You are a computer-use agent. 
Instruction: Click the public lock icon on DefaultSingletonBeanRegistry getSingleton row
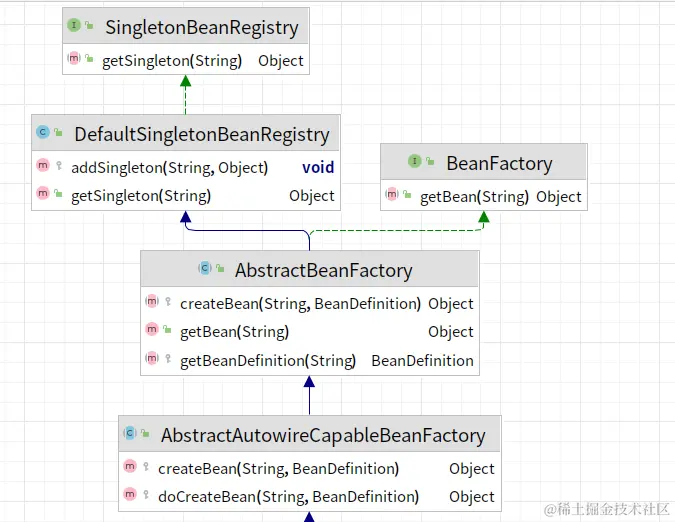(x=58, y=194)
